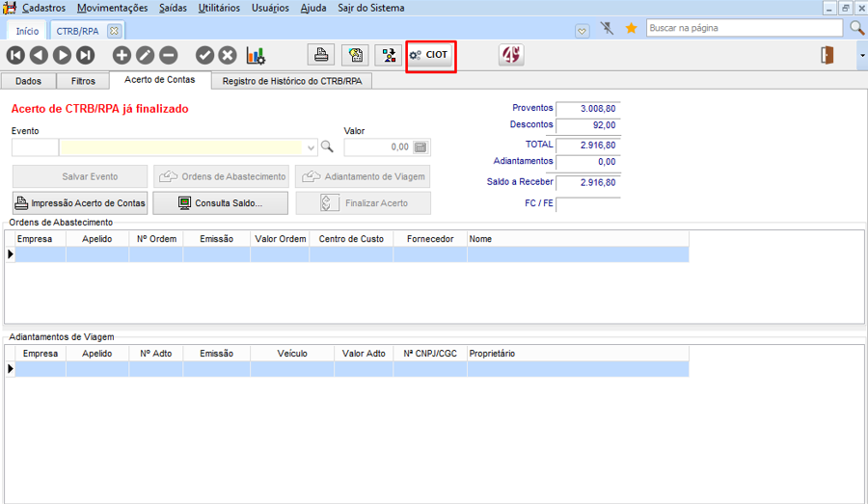Open the Valor calculator icon
868x504 pixels.
420,147
